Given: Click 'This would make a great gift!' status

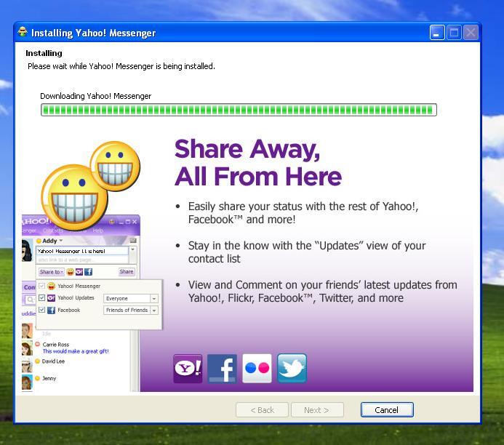Looking at the screenshot, I should coord(76,351).
